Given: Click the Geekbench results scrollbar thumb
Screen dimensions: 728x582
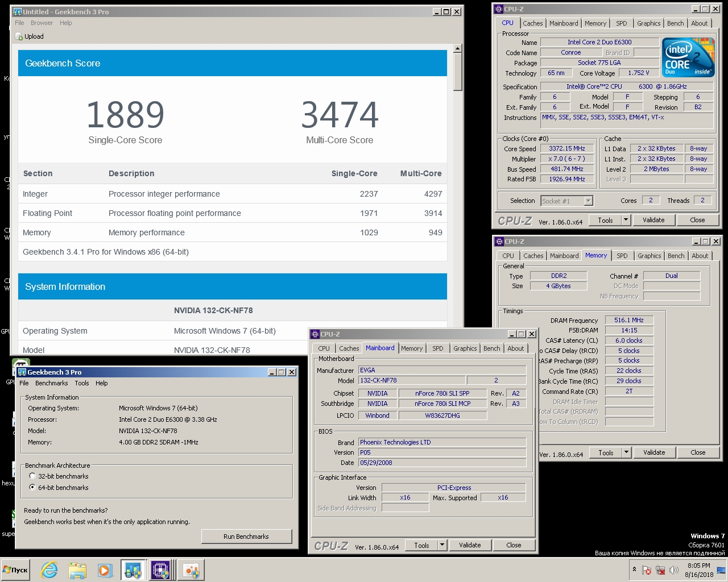Looking at the screenshot, I should [458, 72].
